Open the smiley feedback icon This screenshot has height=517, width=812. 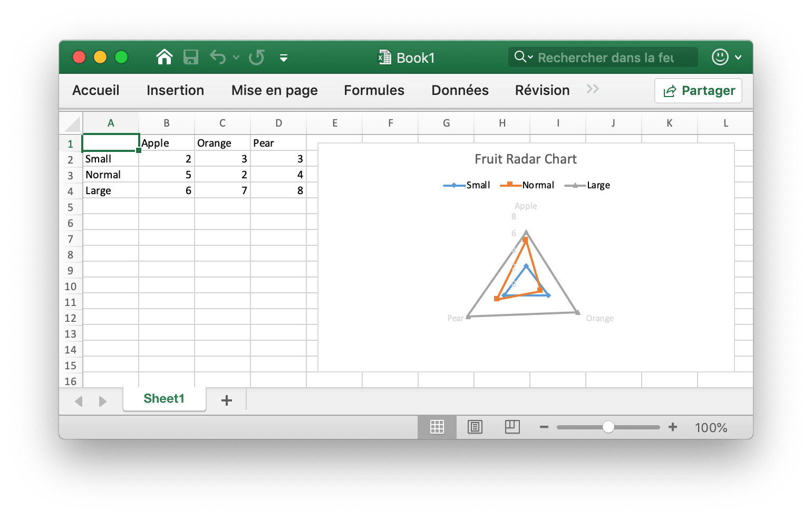720,57
